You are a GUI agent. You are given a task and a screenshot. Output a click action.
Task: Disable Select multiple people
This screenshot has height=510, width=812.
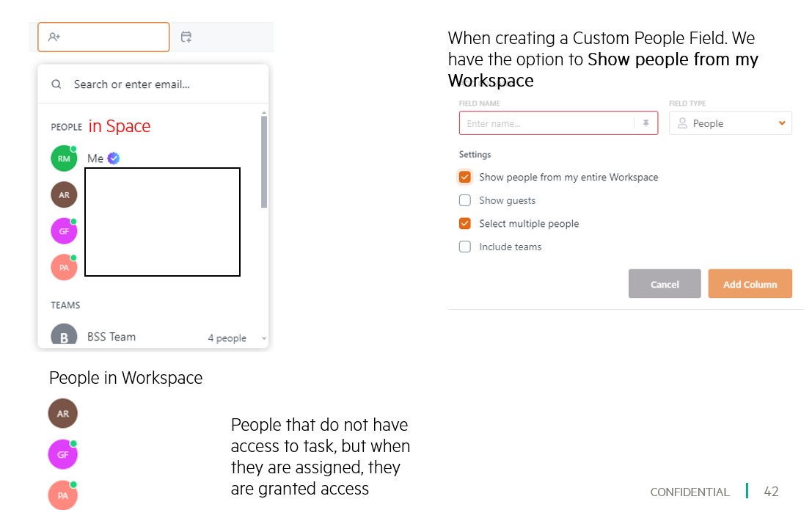[464, 223]
